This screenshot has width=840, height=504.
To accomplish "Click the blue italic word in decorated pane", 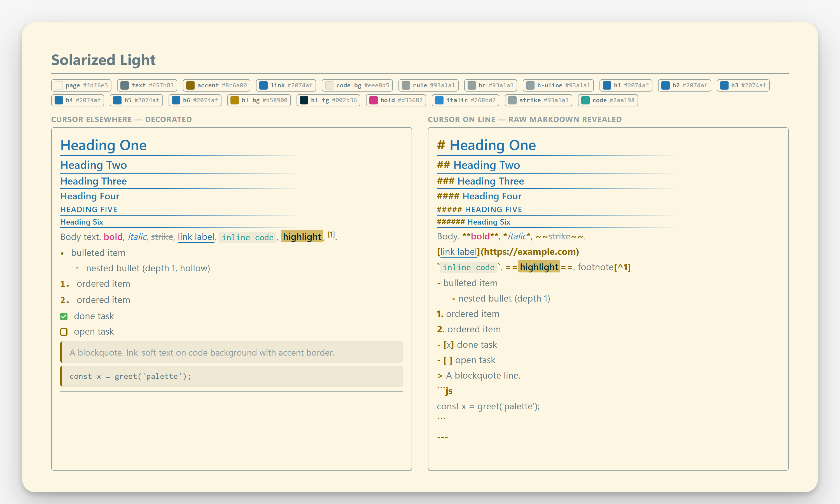I will [x=137, y=237].
